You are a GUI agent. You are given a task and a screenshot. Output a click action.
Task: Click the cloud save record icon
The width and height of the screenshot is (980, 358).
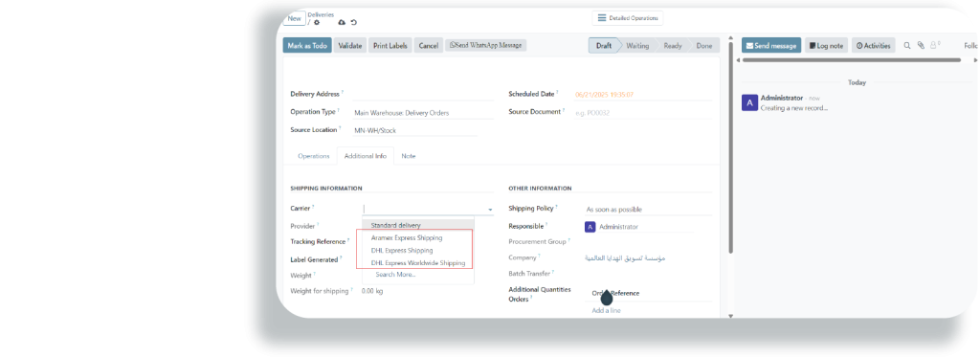(342, 22)
